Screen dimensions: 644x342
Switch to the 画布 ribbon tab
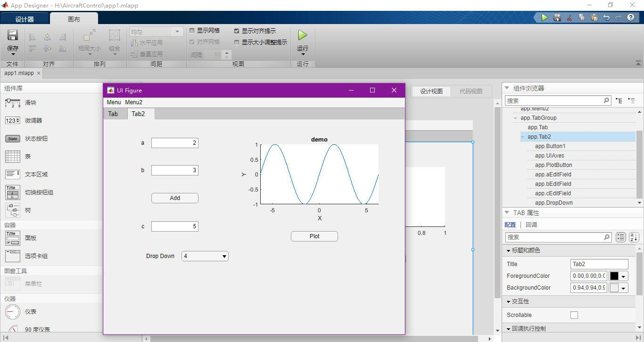(x=74, y=19)
